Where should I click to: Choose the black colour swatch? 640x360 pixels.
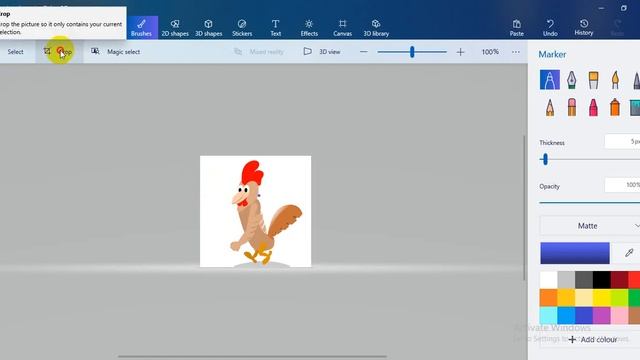[602, 280]
